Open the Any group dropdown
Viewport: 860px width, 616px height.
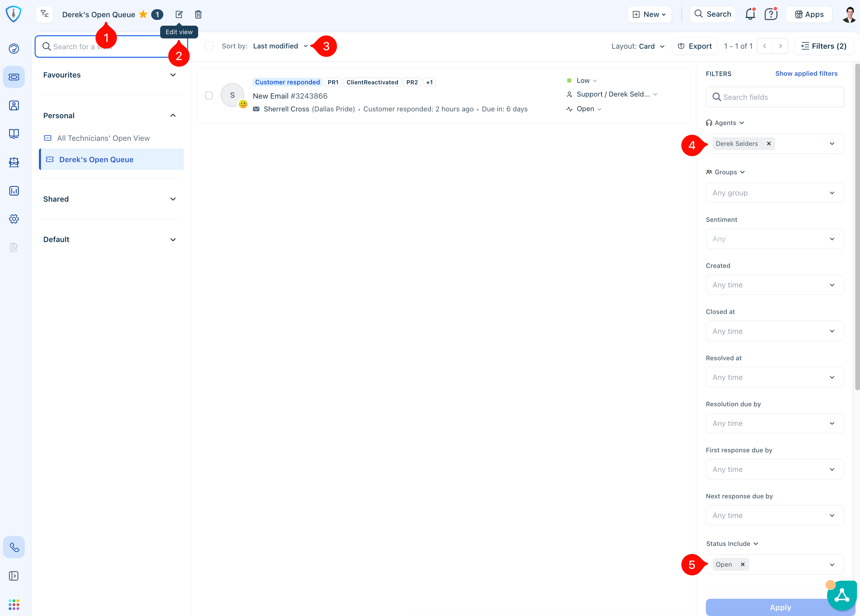coord(774,193)
